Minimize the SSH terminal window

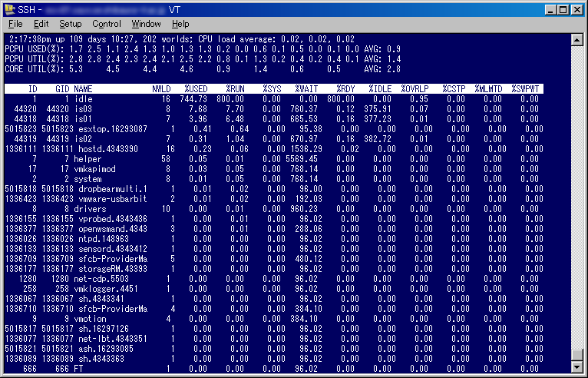tap(551, 9)
